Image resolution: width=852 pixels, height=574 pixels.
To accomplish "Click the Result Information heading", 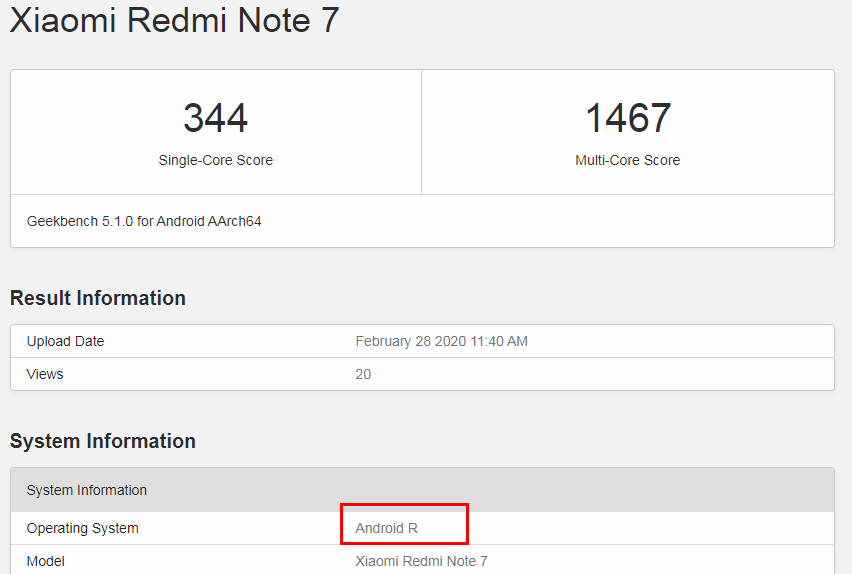I will [98, 298].
